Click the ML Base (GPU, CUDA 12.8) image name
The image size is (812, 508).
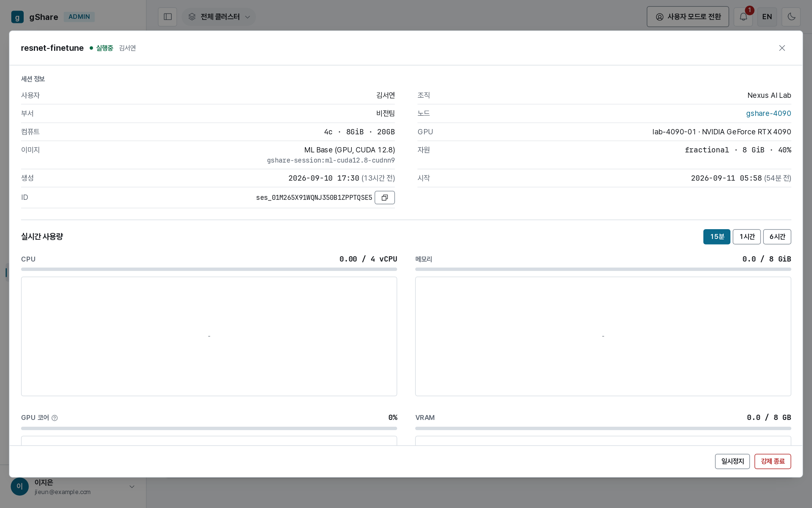point(349,150)
